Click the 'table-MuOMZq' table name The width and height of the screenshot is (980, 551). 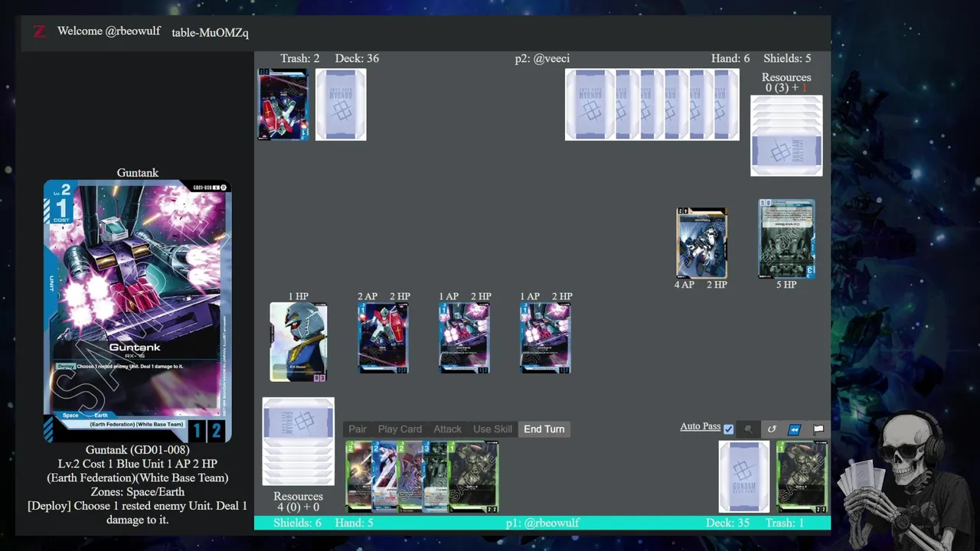[210, 32]
